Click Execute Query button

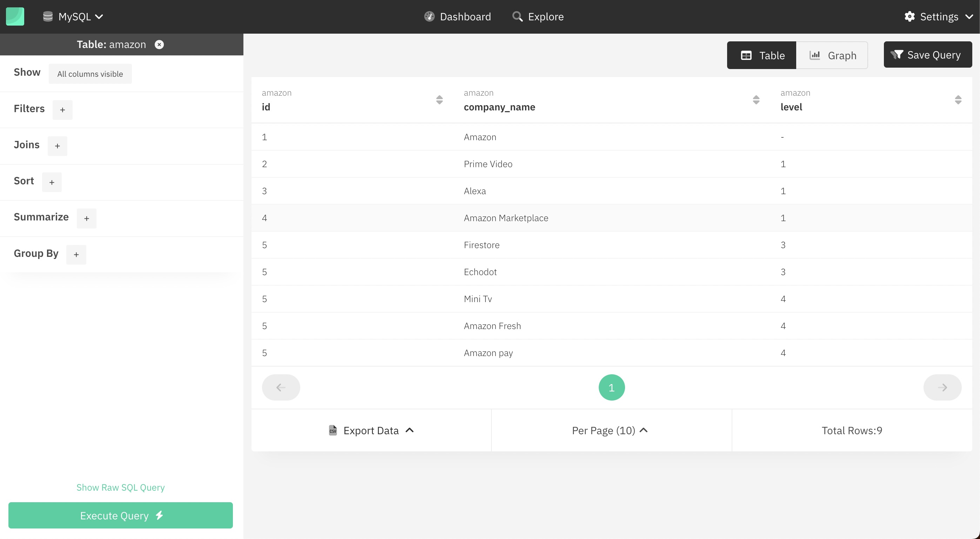tap(121, 516)
